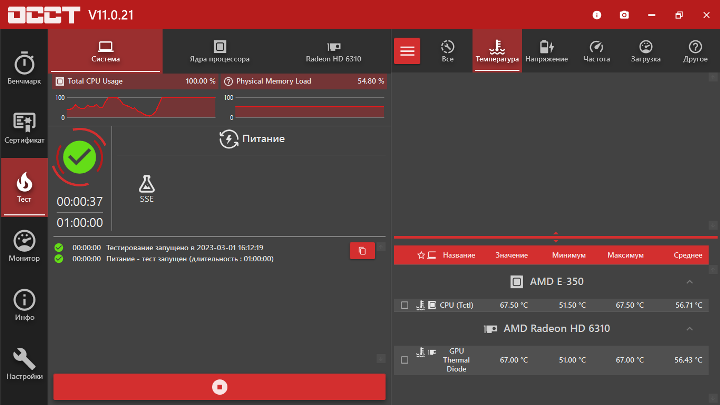Image resolution: width=720 pixels, height=405 pixels.
Task: Select the Напряжение sensor tab
Action: coord(546,51)
